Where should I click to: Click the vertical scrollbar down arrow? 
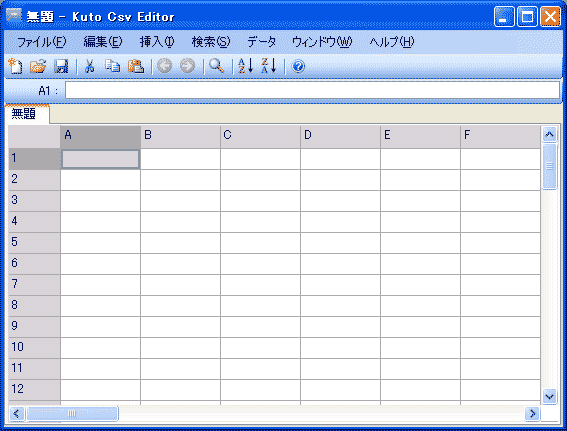click(549, 397)
